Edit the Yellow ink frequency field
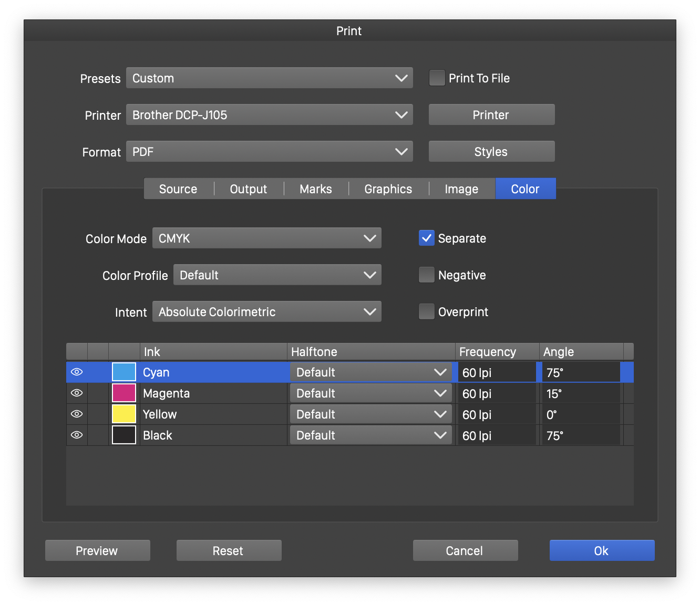This screenshot has height=605, width=700. [496, 415]
